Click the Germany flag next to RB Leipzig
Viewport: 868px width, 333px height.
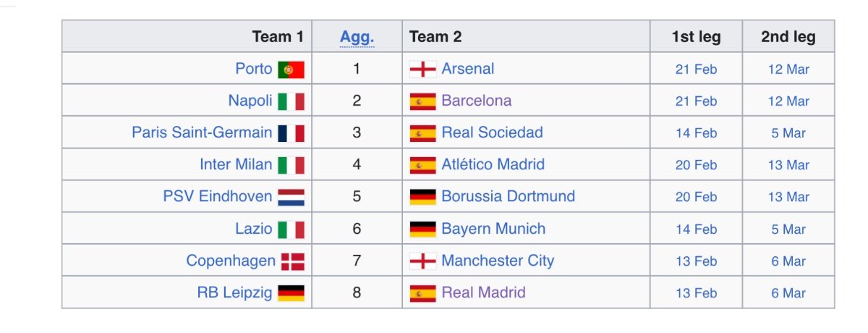[291, 293]
